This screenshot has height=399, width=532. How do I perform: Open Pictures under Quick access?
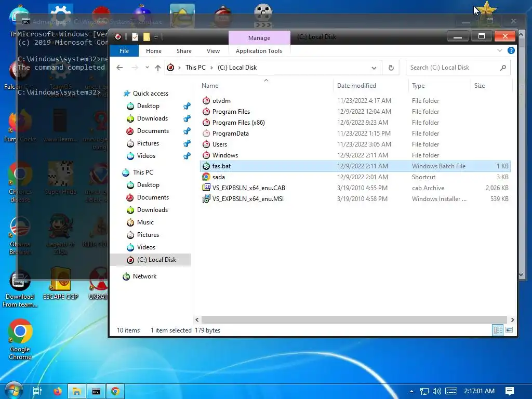(148, 143)
